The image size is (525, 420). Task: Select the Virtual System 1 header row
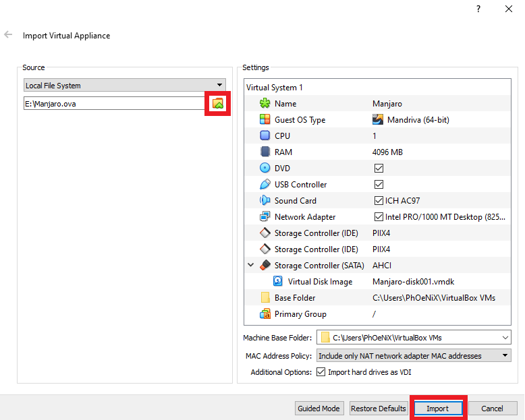click(x=377, y=87)
